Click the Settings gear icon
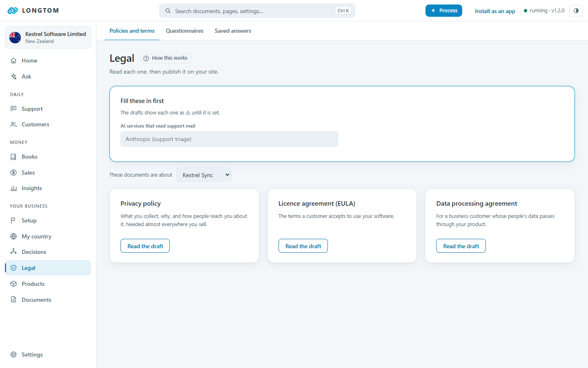The height and width of the screenshot is (368, 588). (13, 355)
